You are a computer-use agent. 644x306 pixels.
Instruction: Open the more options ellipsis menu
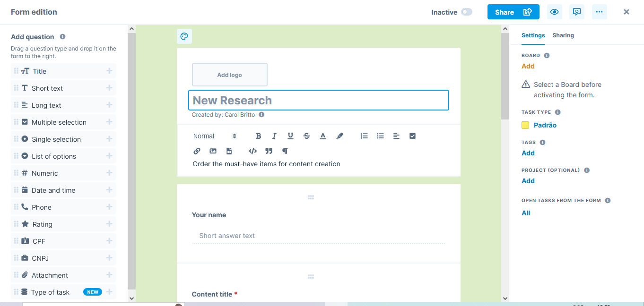[599, 11]
